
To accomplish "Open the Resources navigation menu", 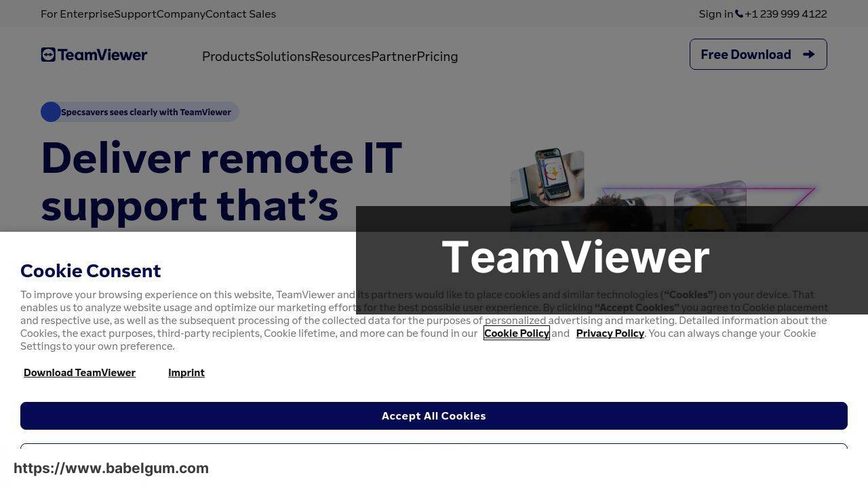I will [340, 57].
